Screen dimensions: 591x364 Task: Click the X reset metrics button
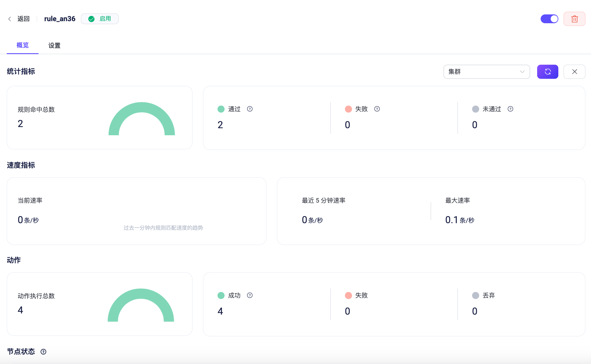click(574, 72)
